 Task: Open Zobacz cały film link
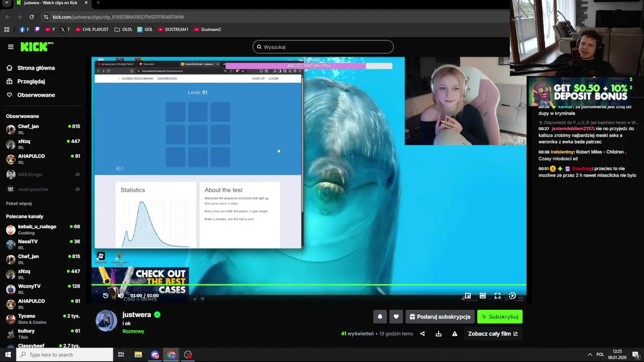point(493,334)
